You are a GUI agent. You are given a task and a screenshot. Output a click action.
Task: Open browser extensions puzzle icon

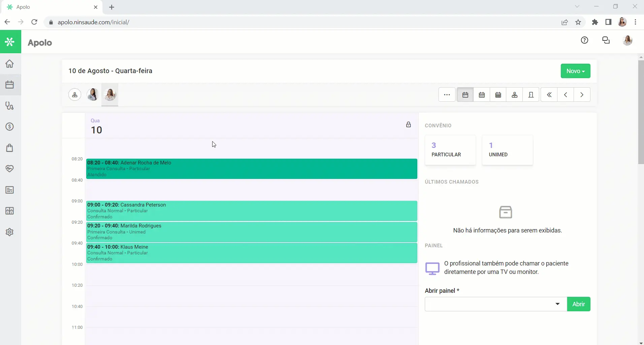tap(595, 22)
